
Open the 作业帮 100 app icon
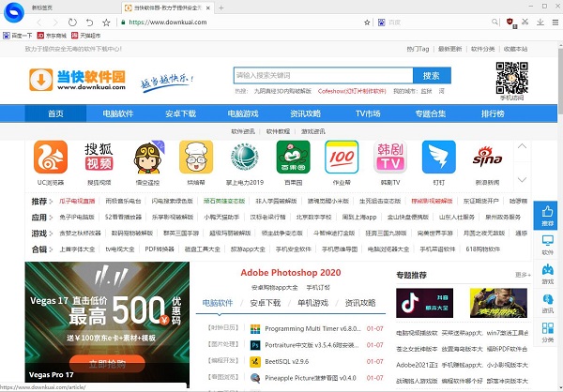point(342,158)
